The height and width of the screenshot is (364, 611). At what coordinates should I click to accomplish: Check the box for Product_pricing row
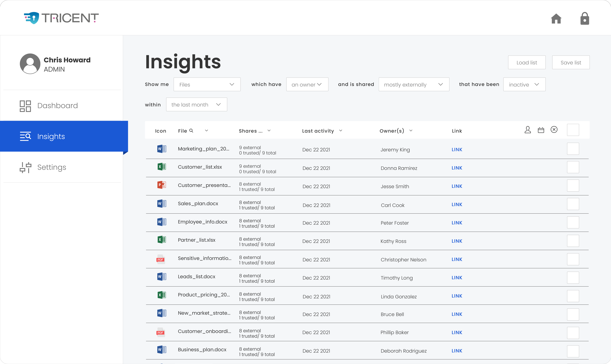[573, 296]
